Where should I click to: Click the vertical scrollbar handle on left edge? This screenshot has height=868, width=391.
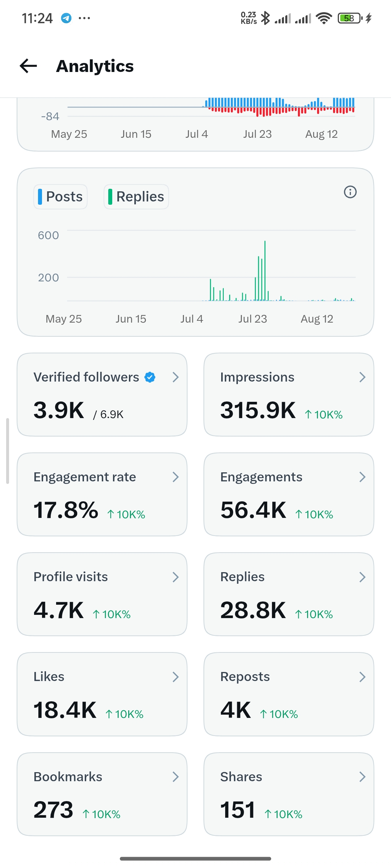point(7,451)
